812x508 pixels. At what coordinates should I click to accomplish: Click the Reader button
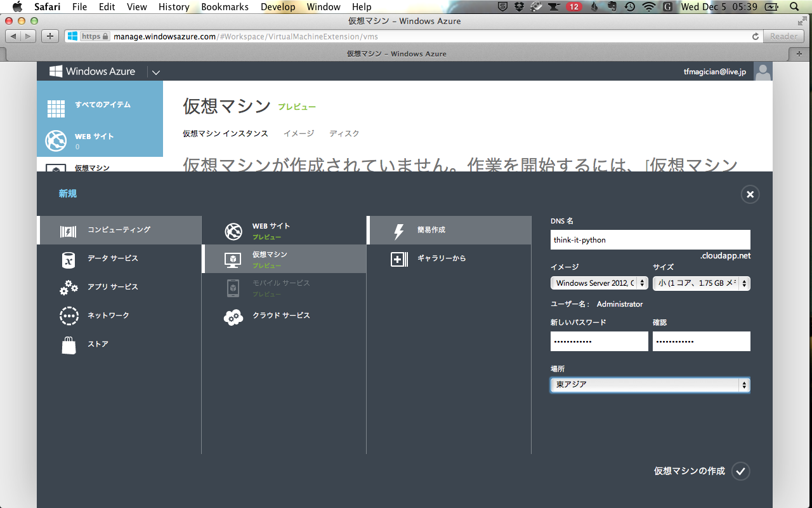click(x=784, y=36)
